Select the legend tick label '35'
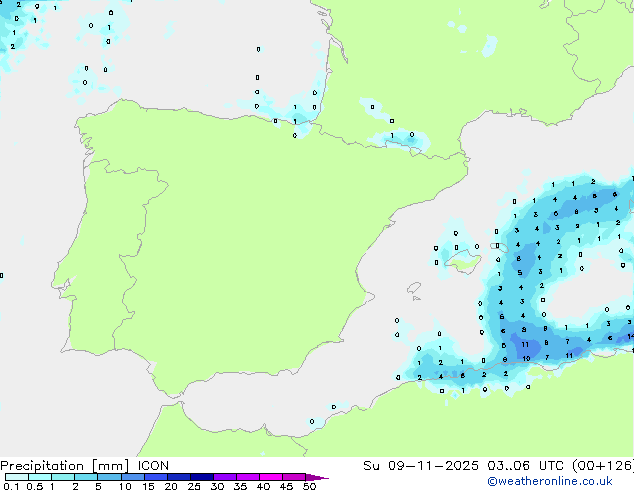 click(240, 486)
